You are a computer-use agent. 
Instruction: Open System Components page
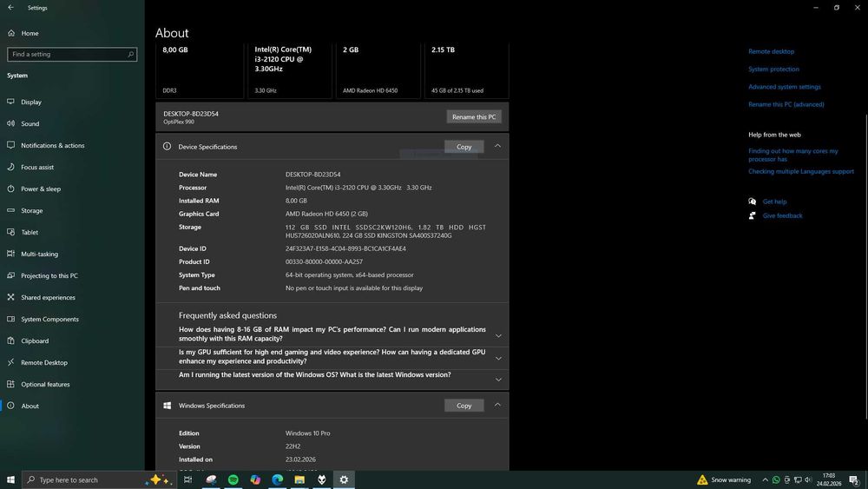tap(49, 319)
